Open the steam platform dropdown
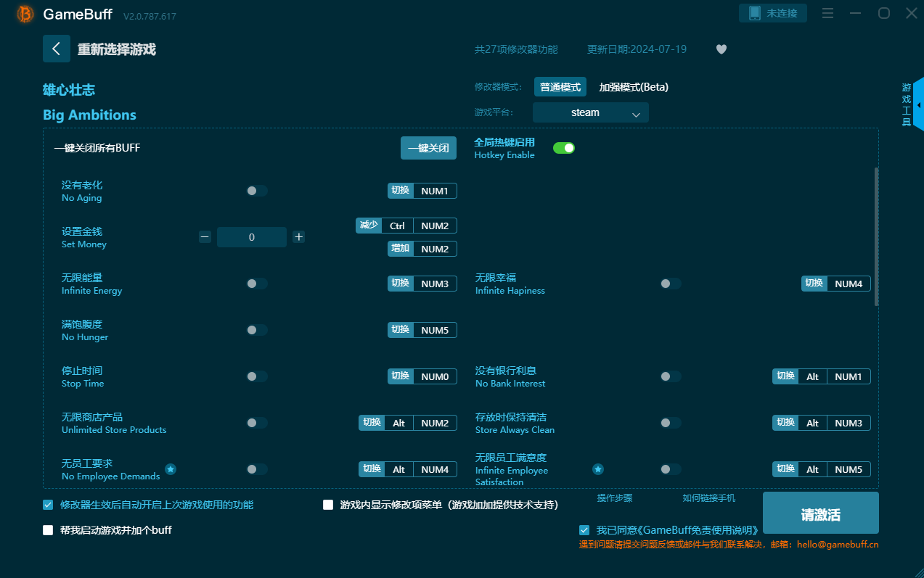Viewport: 924px width, 578px height. (x=591, y=112)
